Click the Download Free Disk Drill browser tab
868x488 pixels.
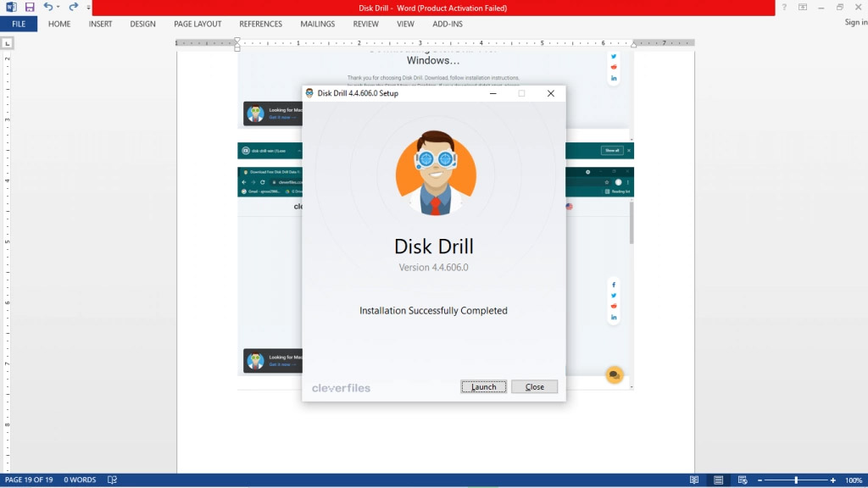pos(274,172)
